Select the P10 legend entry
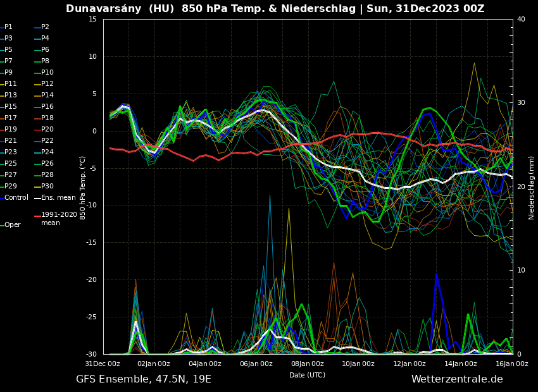 (47, 73)
